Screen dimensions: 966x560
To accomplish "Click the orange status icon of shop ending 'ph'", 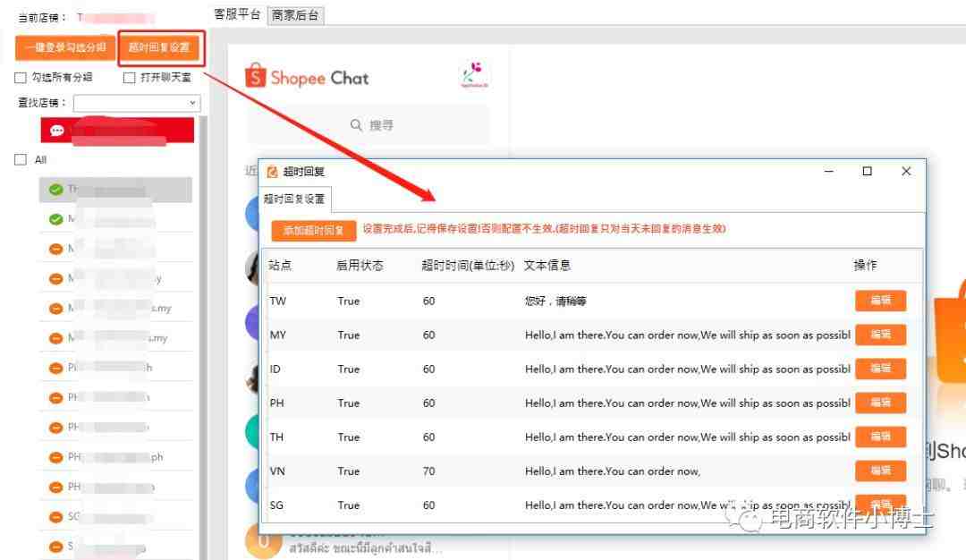I will 56,457.
